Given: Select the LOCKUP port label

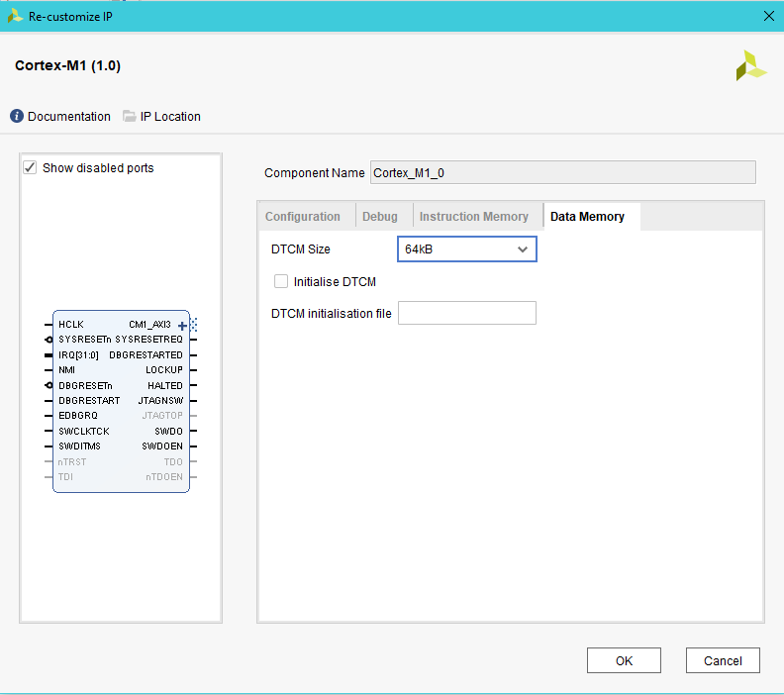Looking at the screenshot, I should (x=164, y=370).
